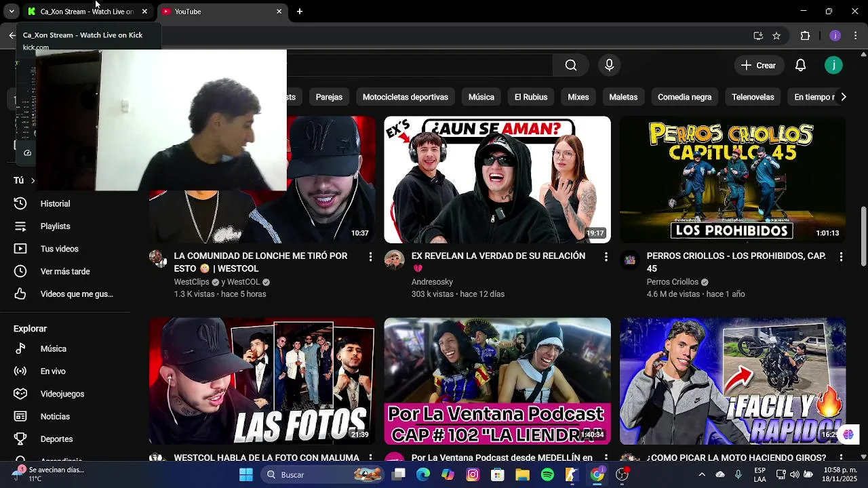
Task: Open YouTube notifications bell
Action: tap(800, 65)
